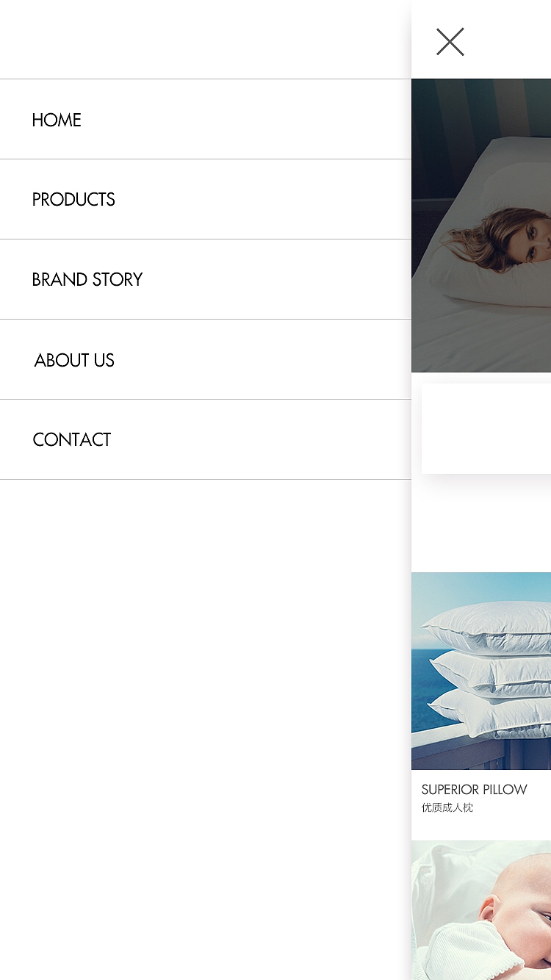This screenshot has width=551, height=980.
Task: Open the HOME menu item
Action: pos(205,119)
